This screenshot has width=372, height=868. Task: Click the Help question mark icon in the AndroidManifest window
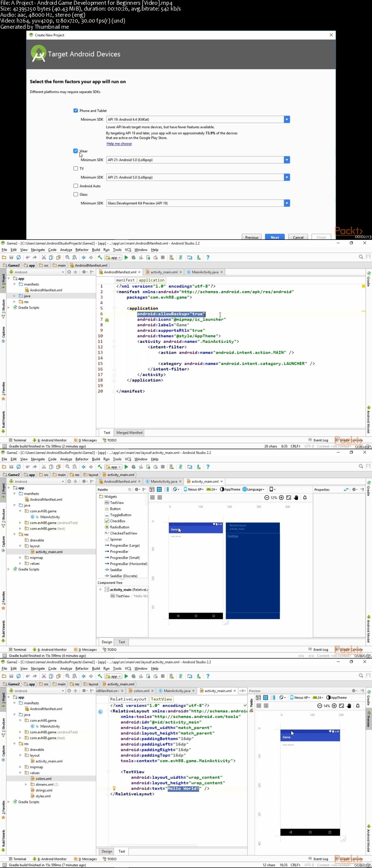pos(208,257)
